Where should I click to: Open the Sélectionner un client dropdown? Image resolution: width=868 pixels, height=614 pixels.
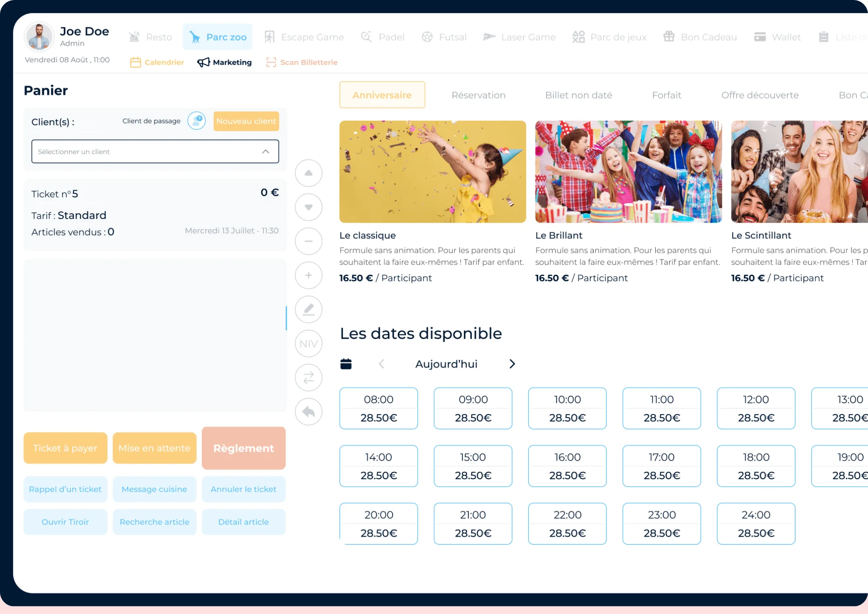pos(155,152)
